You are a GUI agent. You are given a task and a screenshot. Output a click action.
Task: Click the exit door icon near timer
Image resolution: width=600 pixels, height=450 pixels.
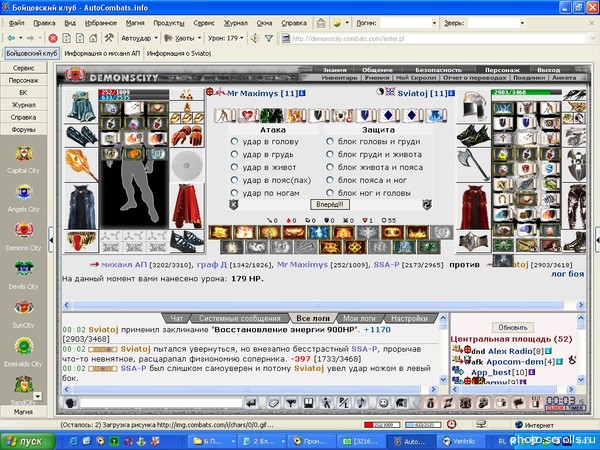[536, 403]
